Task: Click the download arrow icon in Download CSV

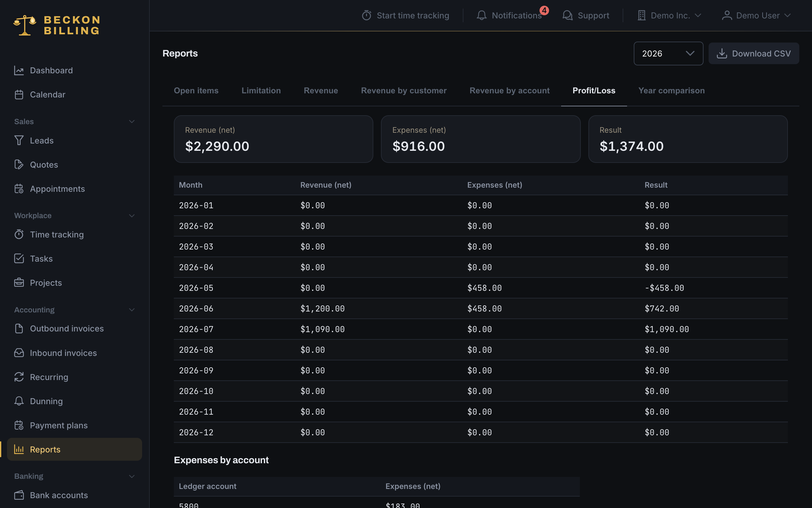Action: point(722,54)
